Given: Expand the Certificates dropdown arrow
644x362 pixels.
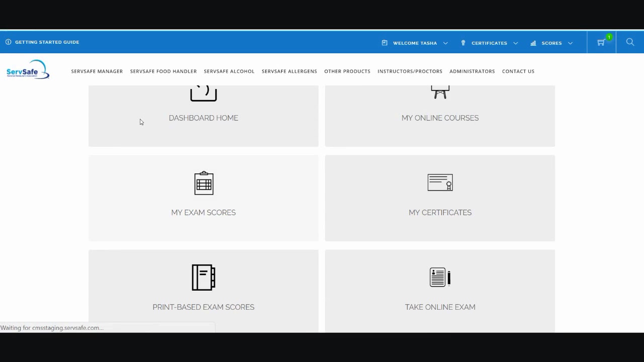Looking at the screenshot, I should [x=516, y=43].
